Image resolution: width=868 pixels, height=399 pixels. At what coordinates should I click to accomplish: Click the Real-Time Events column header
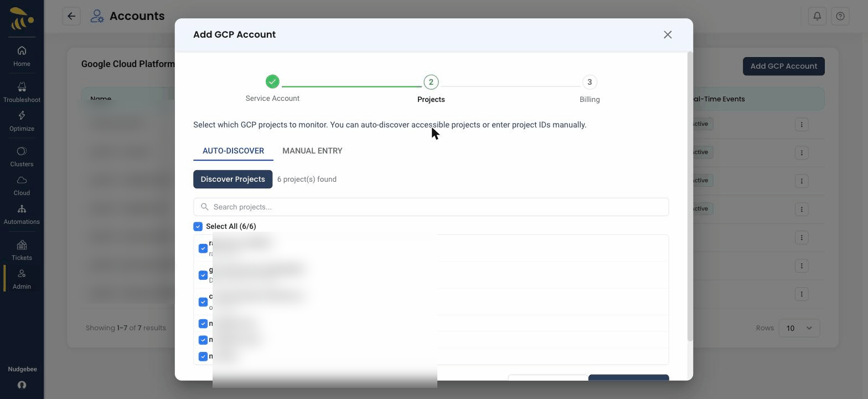[718, 99]
